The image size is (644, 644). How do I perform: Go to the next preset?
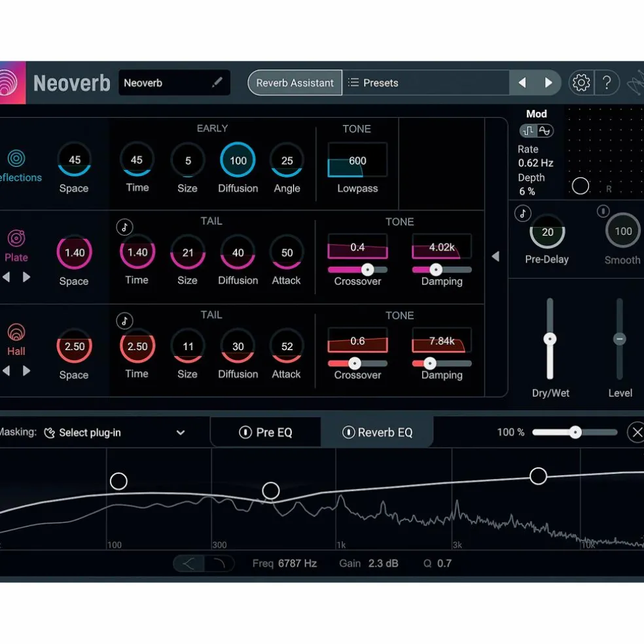click(548, 82)
